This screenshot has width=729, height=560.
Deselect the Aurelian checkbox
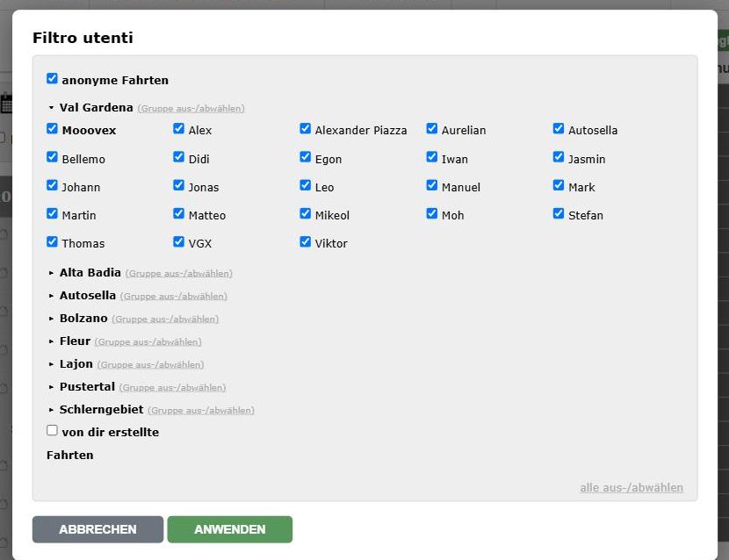[x=432, y=129]
